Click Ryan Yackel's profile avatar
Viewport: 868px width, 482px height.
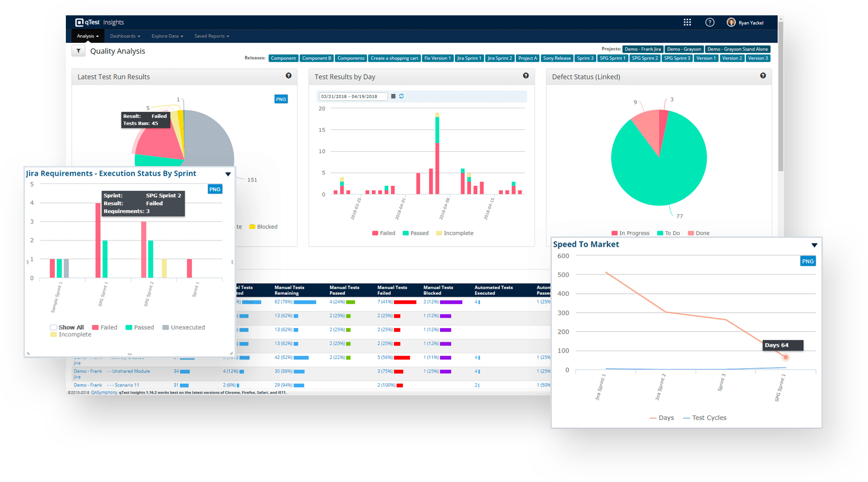731,22
